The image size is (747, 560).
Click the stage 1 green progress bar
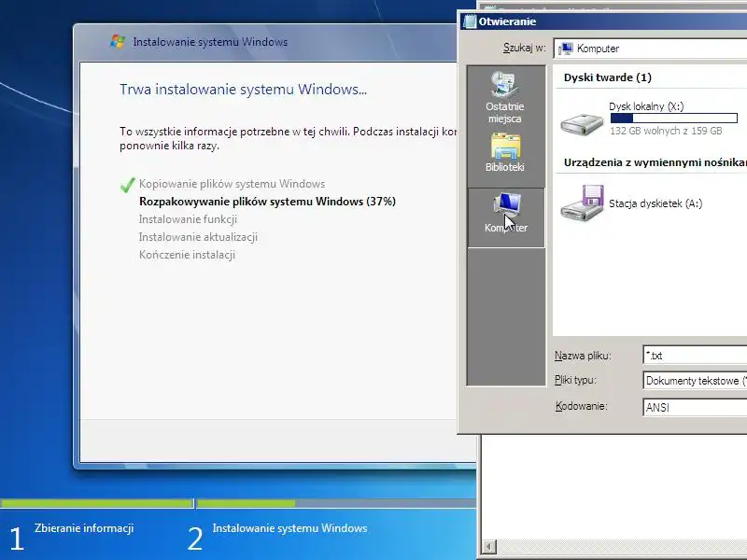pyautogui.click(x=97, y=503)
